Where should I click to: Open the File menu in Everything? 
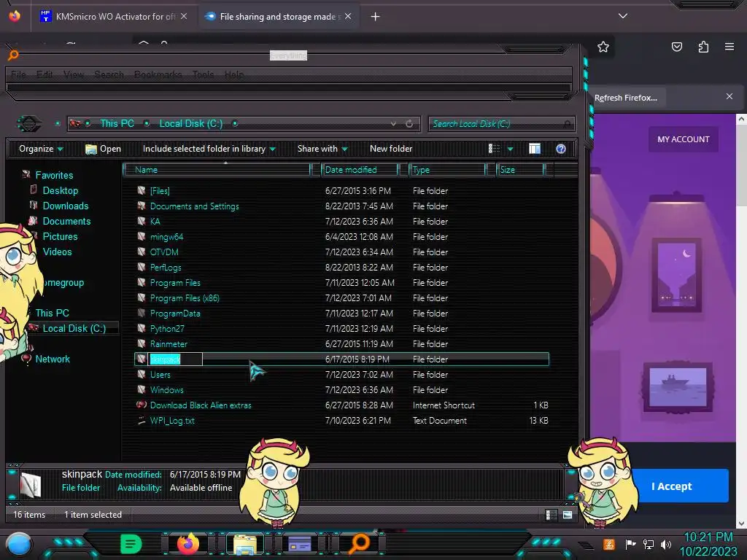point(18,75)
